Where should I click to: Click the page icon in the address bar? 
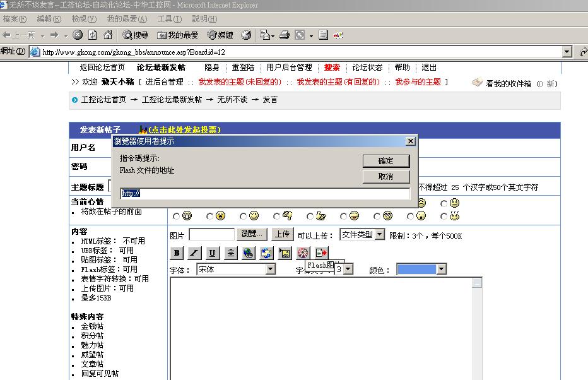pyautogui.click(x=35, y=52)
